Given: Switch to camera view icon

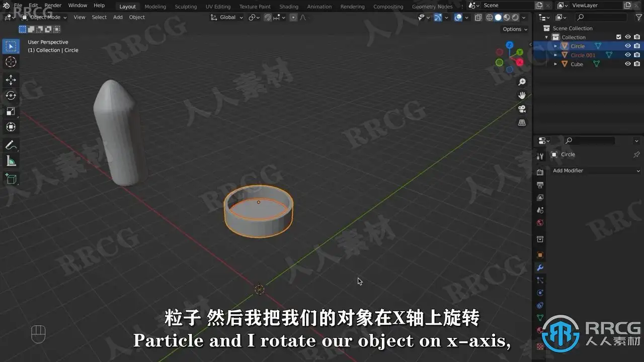Looking at the screenshot, I should (522, 109).
